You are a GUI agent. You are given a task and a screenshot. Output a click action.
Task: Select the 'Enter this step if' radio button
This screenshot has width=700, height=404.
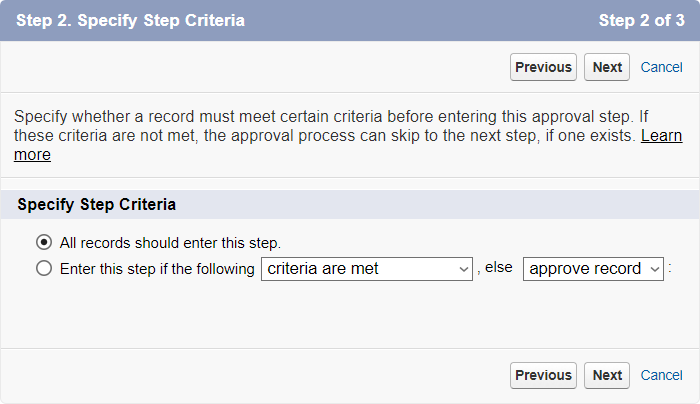click(x=44, y=268)
